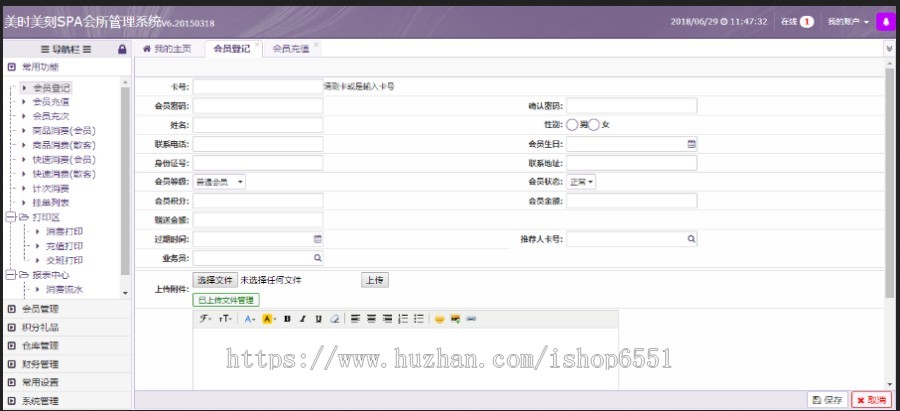Expand the 系统管理 sidebar section

pyautogui.click(x=67, y=401)
